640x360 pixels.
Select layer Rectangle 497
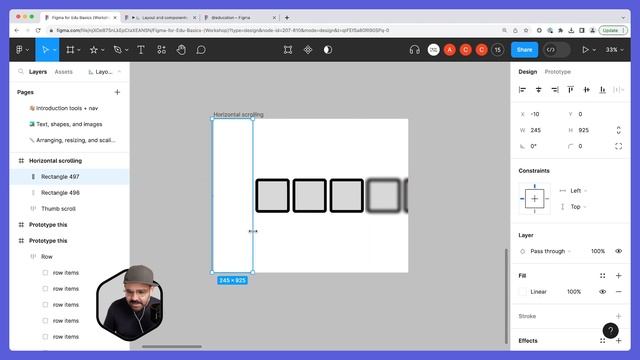point(60,177)
